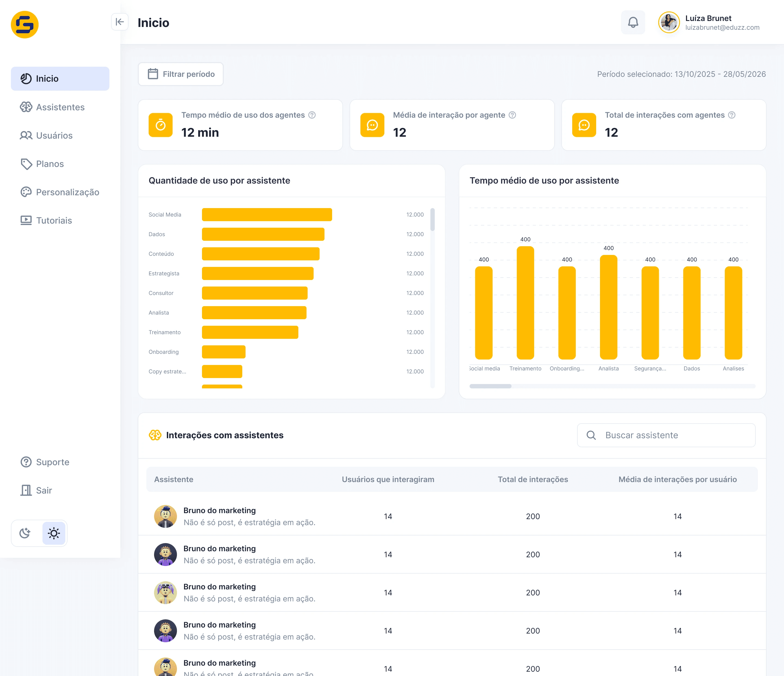Click the Eduzz logo in sidebar
784x676 pixels.
(x=24, y=25)
